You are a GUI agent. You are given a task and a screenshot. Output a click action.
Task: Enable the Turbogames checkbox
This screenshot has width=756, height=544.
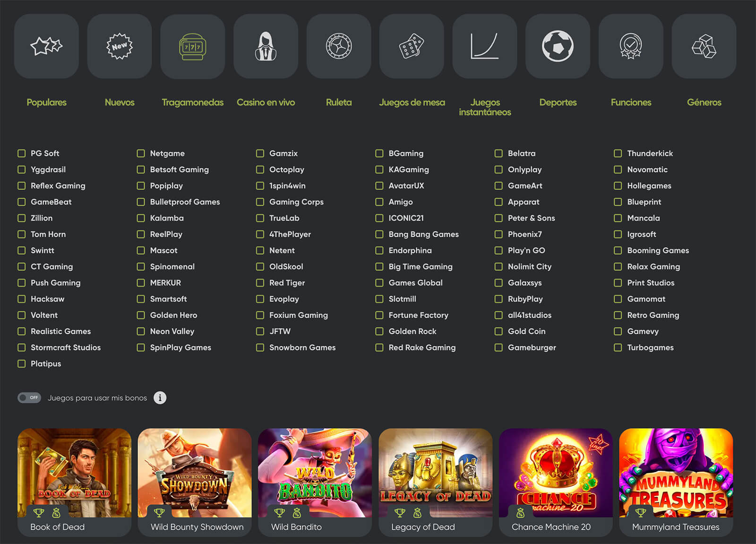[618, 347]
